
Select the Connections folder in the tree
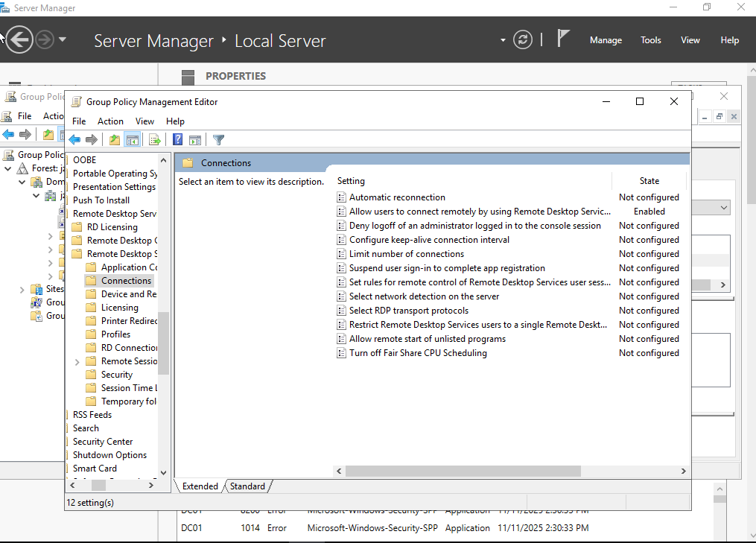pos(125,280)
